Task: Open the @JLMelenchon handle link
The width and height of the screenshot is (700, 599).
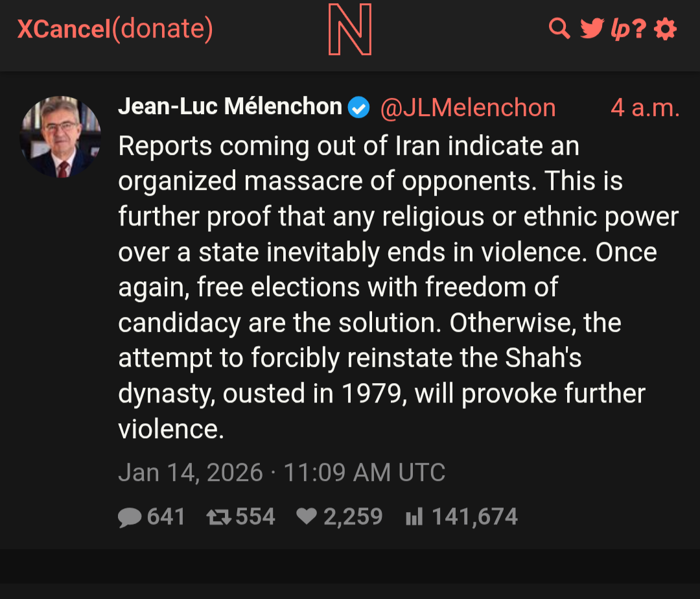Action: (x=467, y=108)
